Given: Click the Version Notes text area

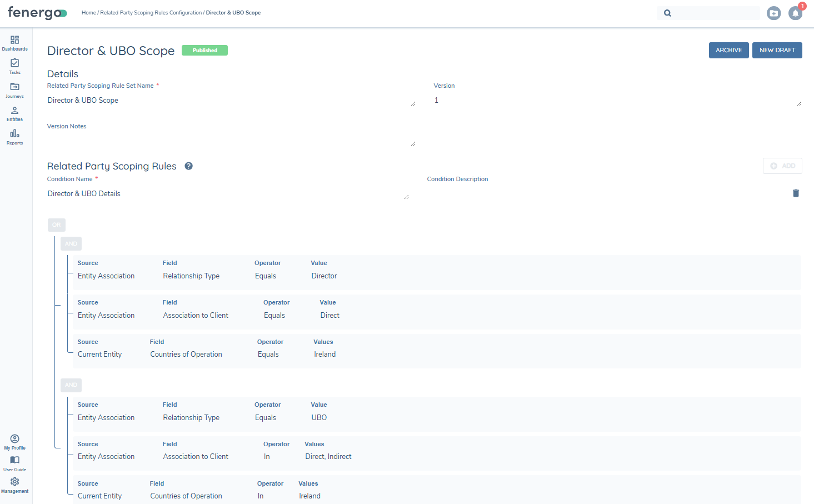Looking at the screenshot, I should (231, 139).
